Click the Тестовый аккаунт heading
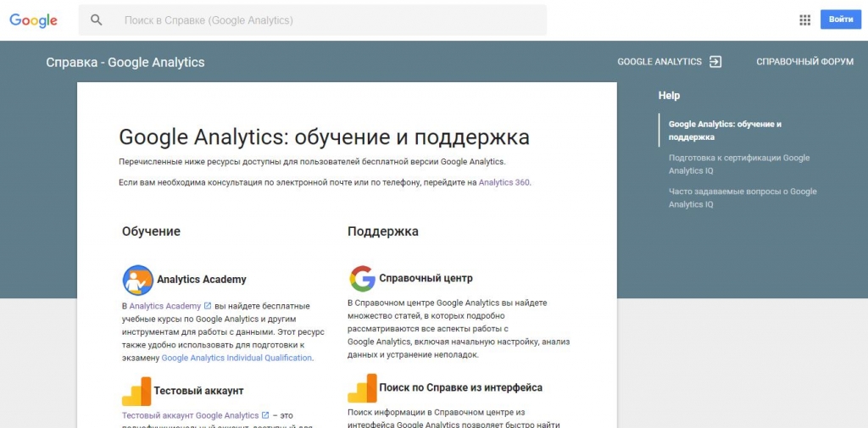Viewport: 868px width, 428px height. 198,391
